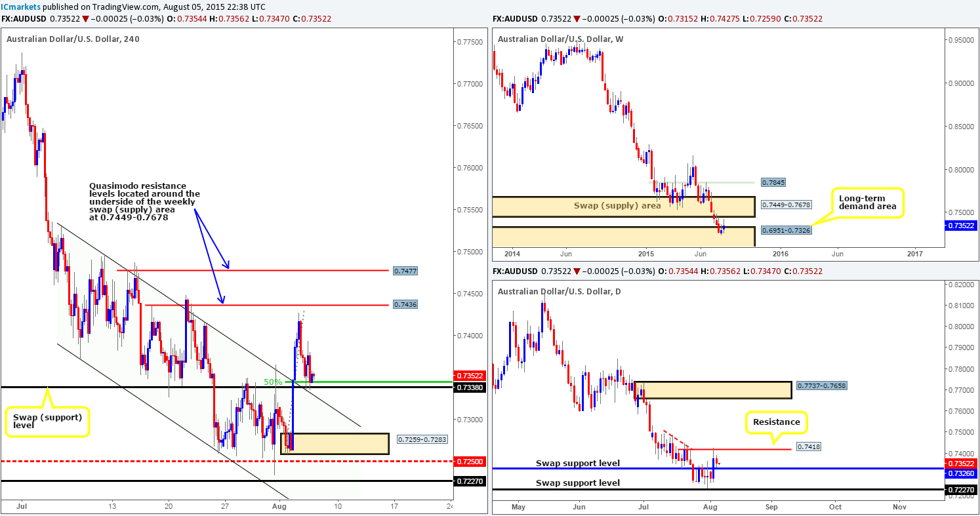The width and height of the screenshot is (980, 516).
Task: Click the 0.73380 price tag on the 240 axis
Action: tap(470, 387)
